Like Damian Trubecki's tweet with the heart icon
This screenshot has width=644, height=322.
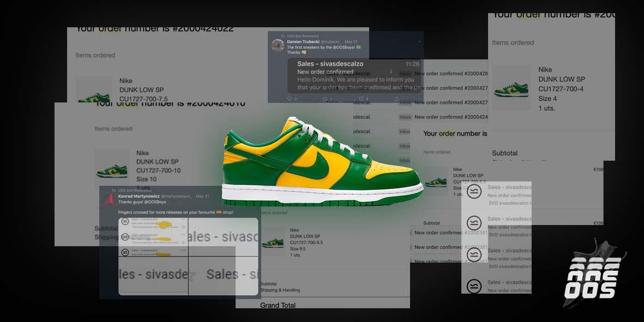pyautogui.click(x=362, y=99)
